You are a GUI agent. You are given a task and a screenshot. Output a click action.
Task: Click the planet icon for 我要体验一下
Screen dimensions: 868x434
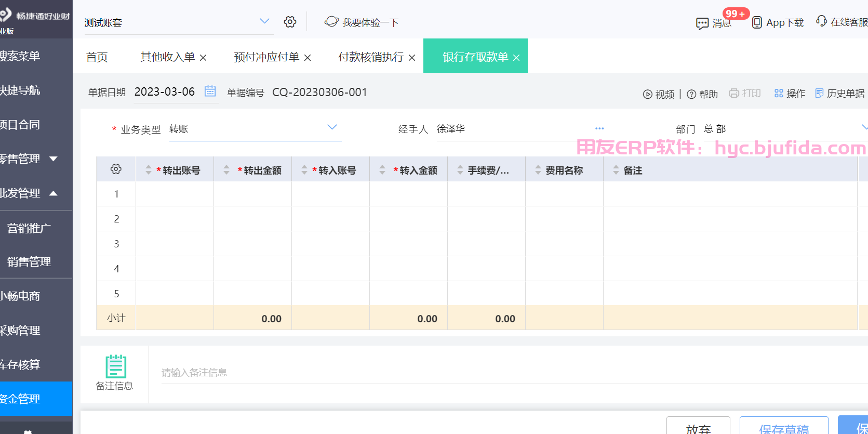[331, 21]
